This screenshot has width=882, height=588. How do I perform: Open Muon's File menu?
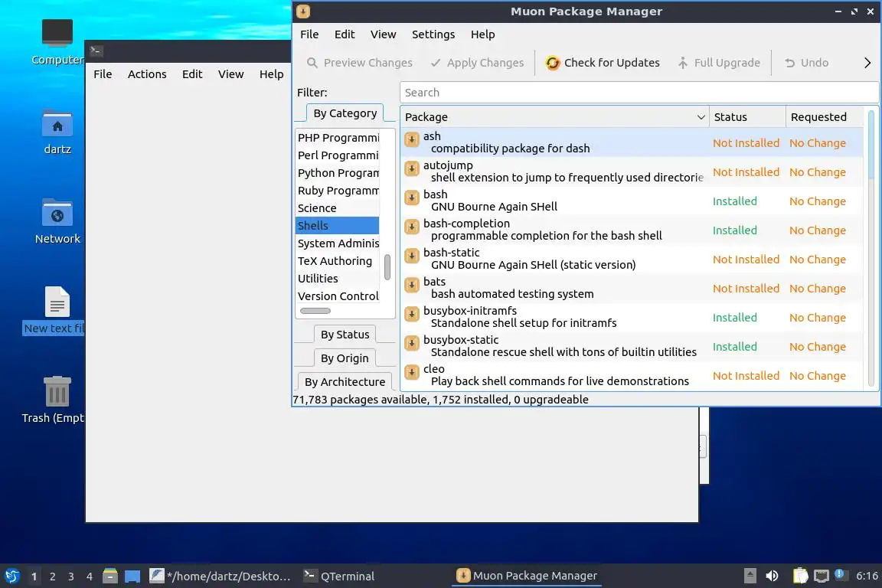[x=309, y=34]
